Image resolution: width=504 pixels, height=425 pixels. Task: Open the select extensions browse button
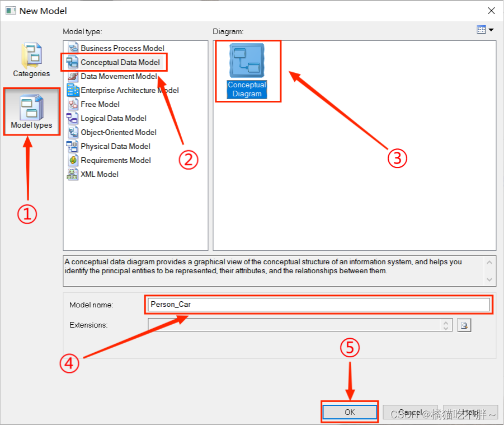tap(464, 325)
